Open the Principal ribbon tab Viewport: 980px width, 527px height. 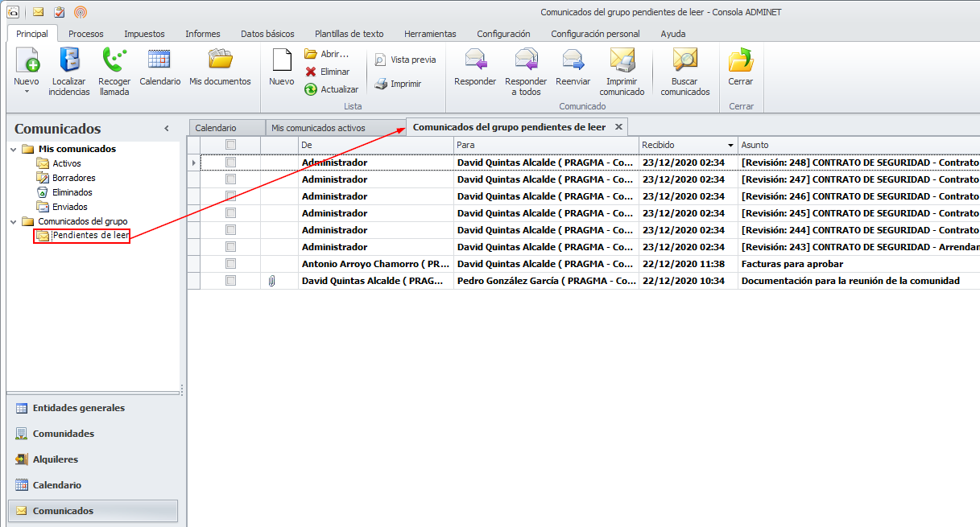point(32,34)
